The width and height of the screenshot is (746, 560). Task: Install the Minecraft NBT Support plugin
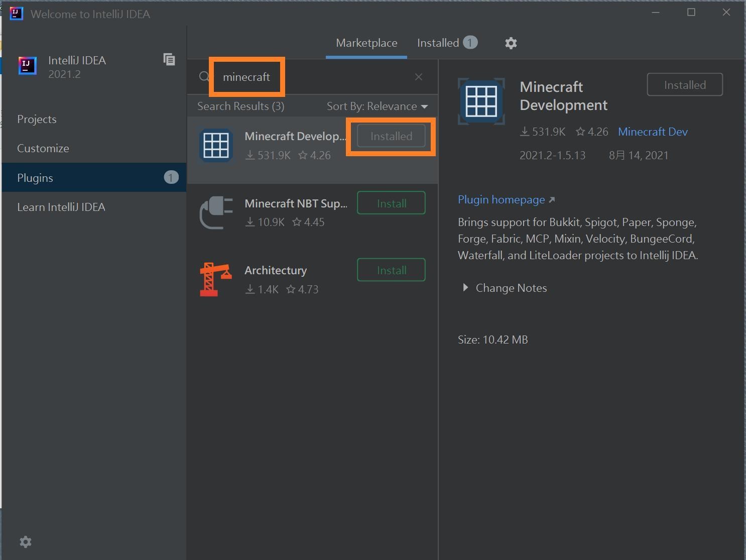click(x=391, y=203)
